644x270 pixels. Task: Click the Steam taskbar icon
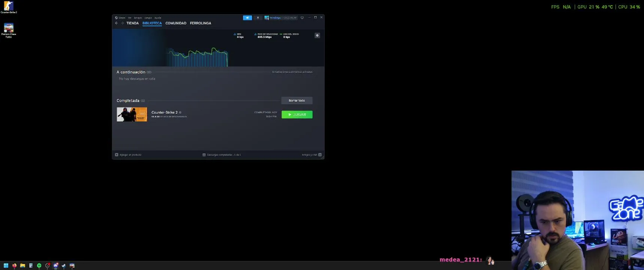coord(64,265)
